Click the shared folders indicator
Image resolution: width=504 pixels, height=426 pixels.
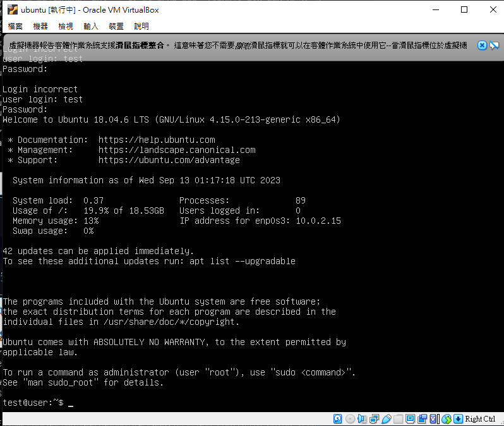point(399,419)
